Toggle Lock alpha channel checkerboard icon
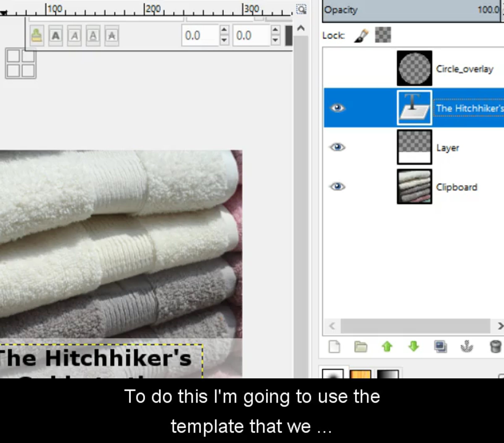This screenshot has height=443, width=504. (383, 35)
